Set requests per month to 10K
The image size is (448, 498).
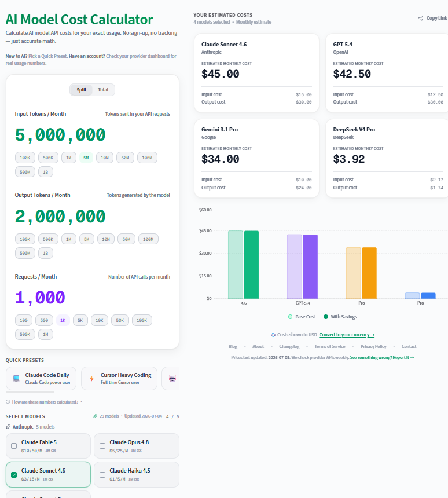100,320
